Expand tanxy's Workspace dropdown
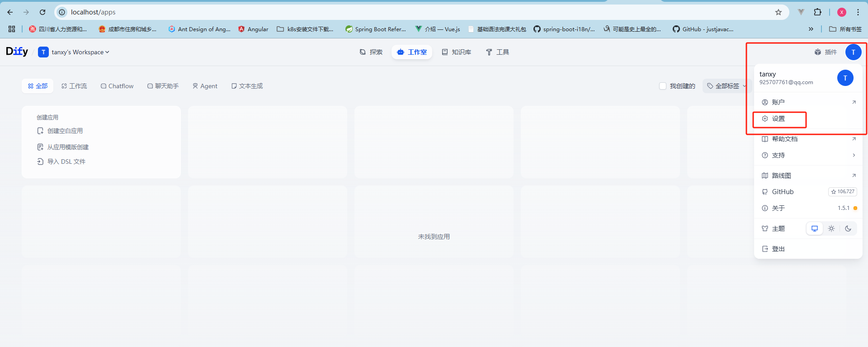Viewport: 868px width, 347px height. [74, 52]
